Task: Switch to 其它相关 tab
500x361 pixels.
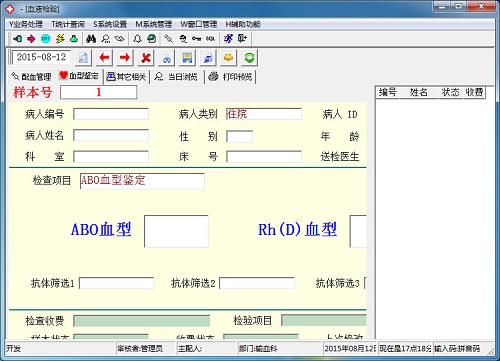Action: pyautogui.click(x=126, y=77)
